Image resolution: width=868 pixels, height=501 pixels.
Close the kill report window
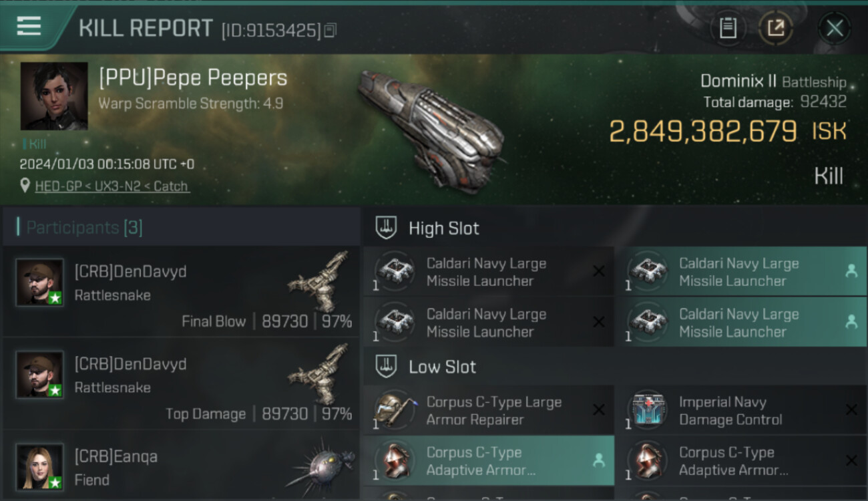pos(834,28)
